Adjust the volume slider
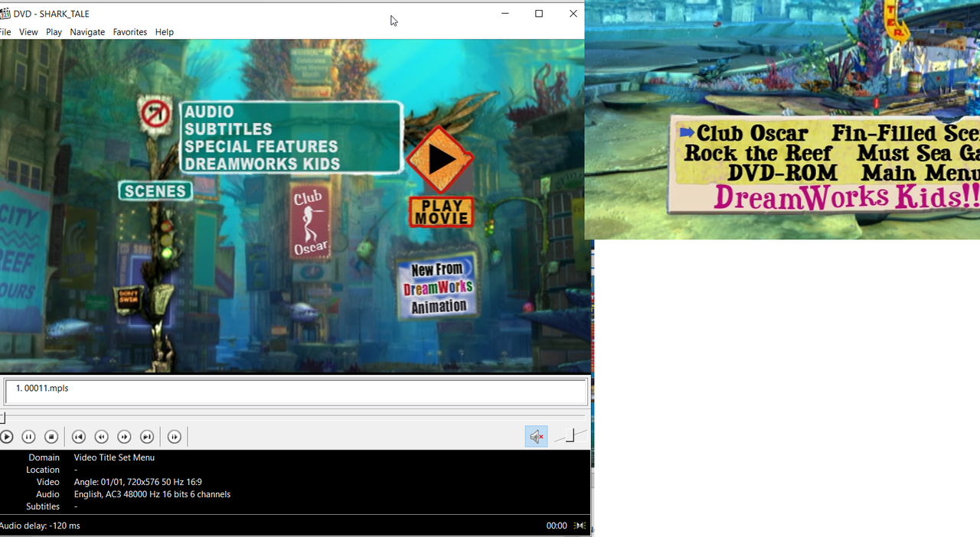 pos(570,435)
